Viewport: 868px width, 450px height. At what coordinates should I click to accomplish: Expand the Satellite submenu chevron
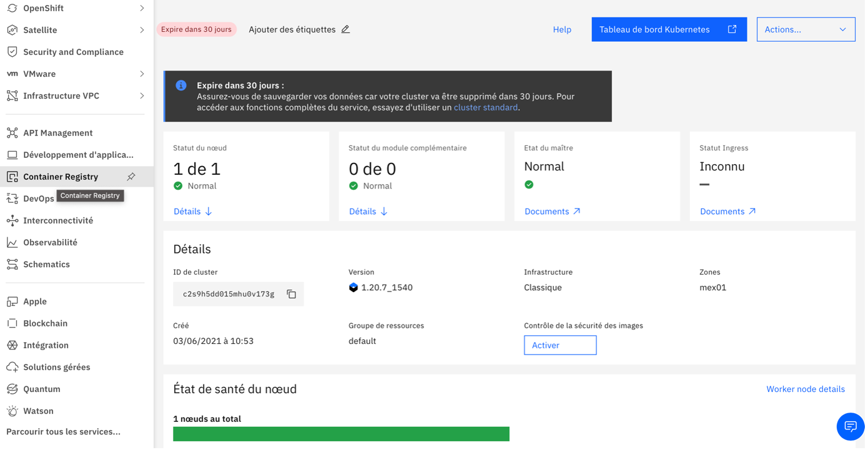click(x=142, y=30)
